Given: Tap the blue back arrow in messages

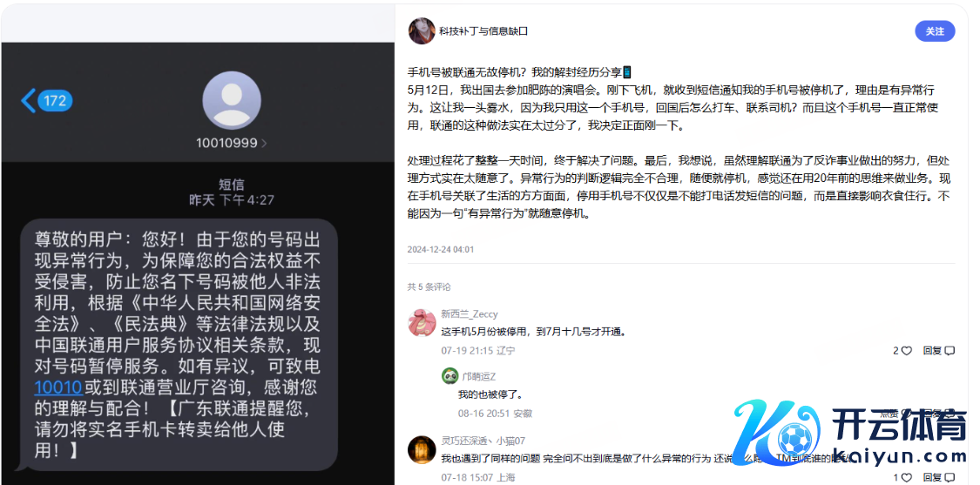Looking at the screenshot, I should click(28, 101).
